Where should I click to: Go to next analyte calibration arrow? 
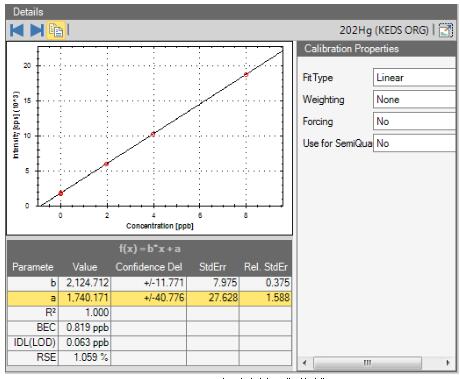pyautogui.click(x=37, y=30)
